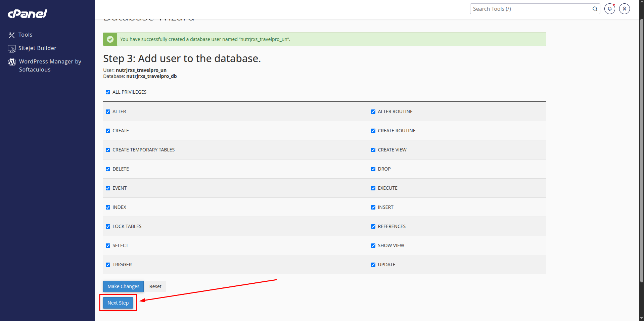Uncheck the CREATE VIEW privilege
The image size is (644, 321).
[373, 150]
